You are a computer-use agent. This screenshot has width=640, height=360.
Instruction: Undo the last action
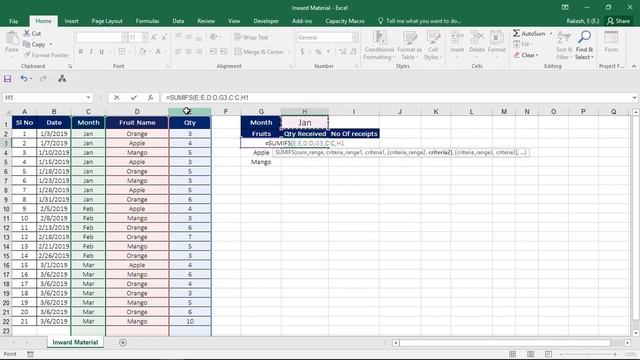[24, 79]
